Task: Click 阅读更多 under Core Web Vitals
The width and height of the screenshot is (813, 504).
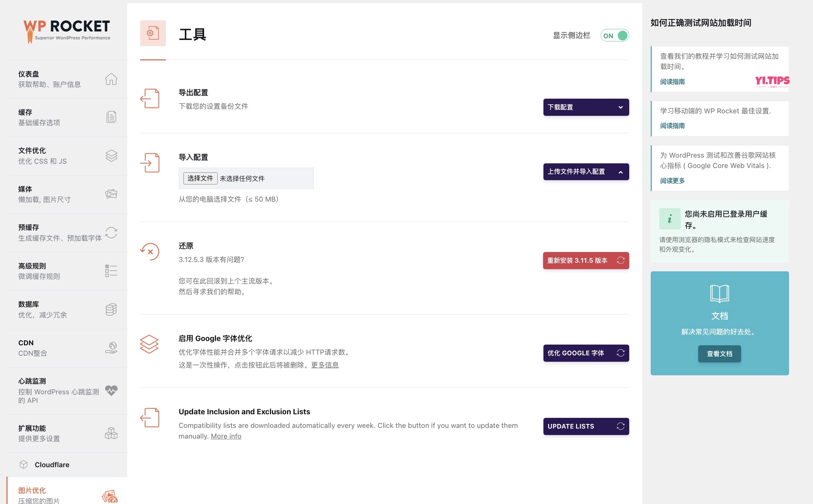Action: point(672,181)
